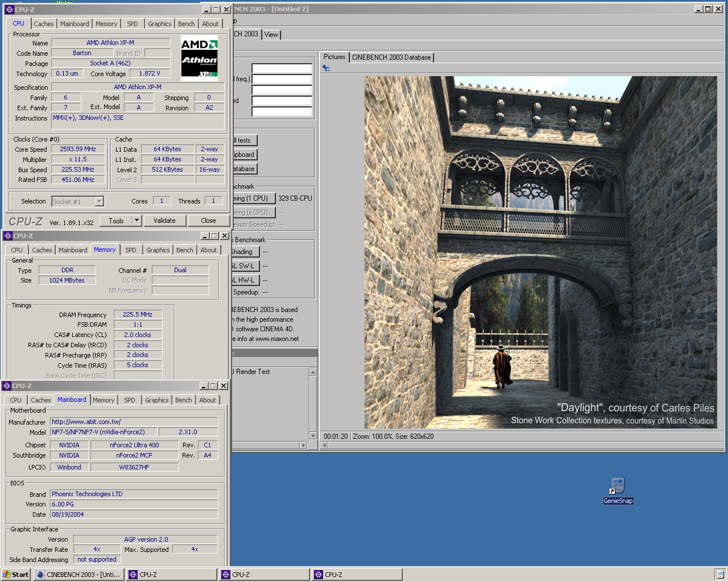Run the OpenGL SW-L benchmark button
Screen dimensions: 728x582
pyautogui.click(x=246, y=266)
